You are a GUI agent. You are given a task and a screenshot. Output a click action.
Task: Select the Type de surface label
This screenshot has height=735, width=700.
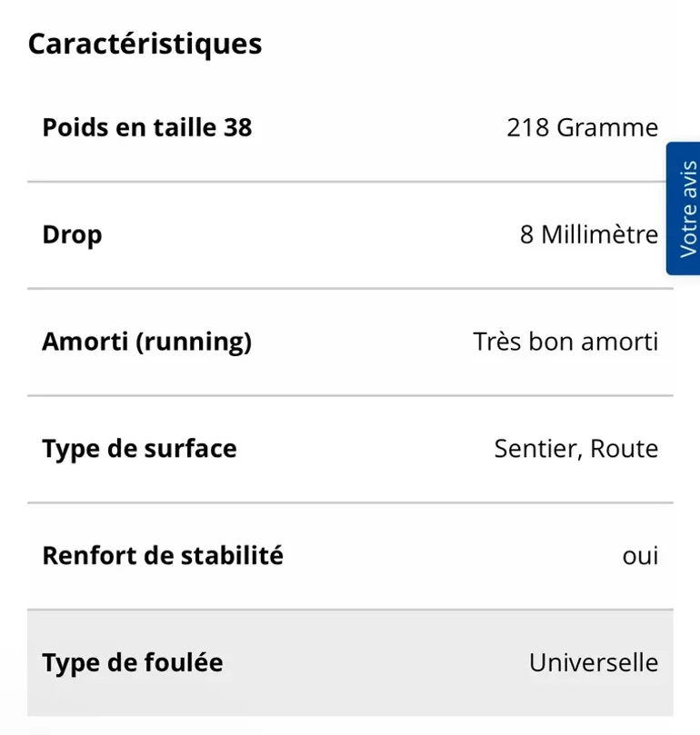click(139, 449)
